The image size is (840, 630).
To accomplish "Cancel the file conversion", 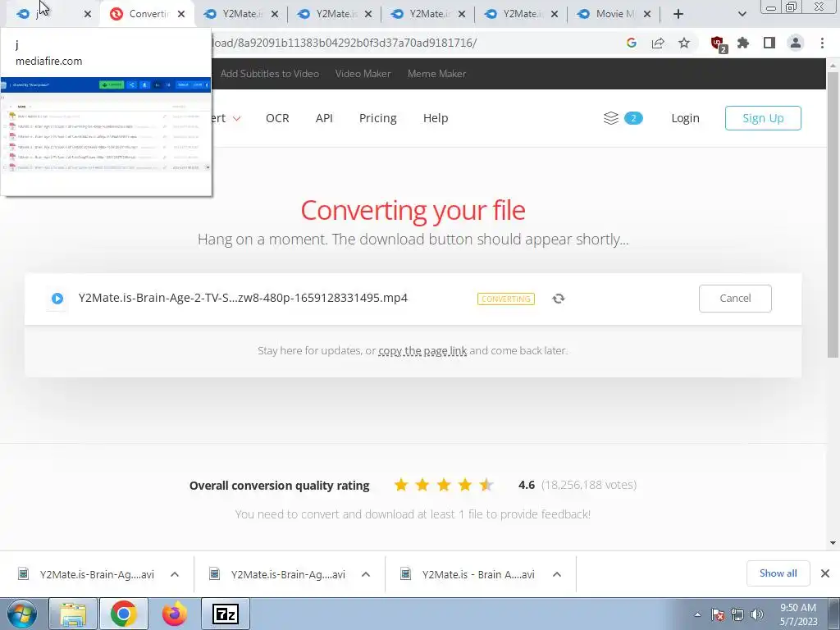I will [735, 299].
